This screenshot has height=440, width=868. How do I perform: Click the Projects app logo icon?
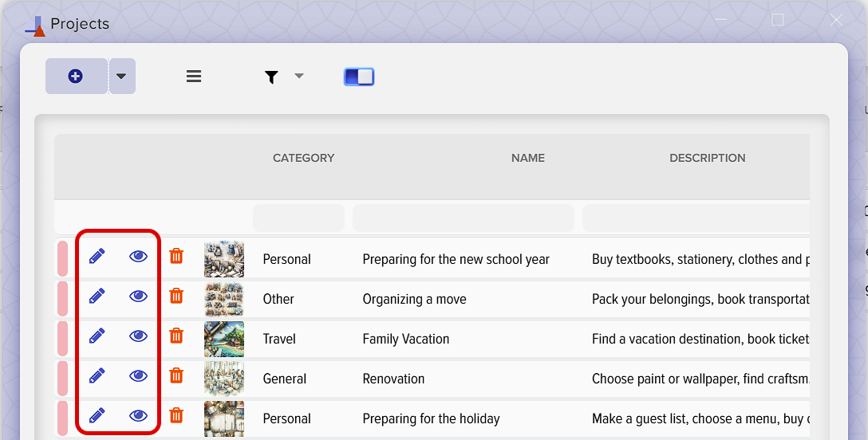click(x=35, y=26)
